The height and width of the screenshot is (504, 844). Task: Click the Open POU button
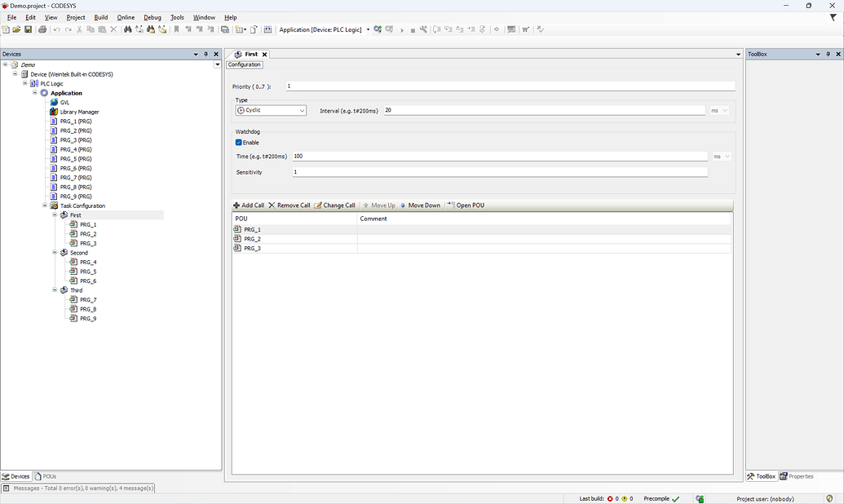(x=467, y=205)
